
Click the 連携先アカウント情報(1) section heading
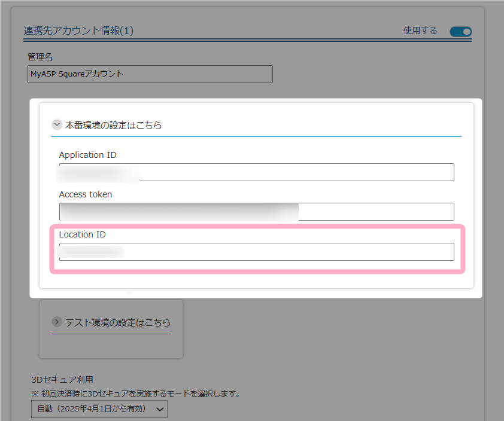coord(78,31)
